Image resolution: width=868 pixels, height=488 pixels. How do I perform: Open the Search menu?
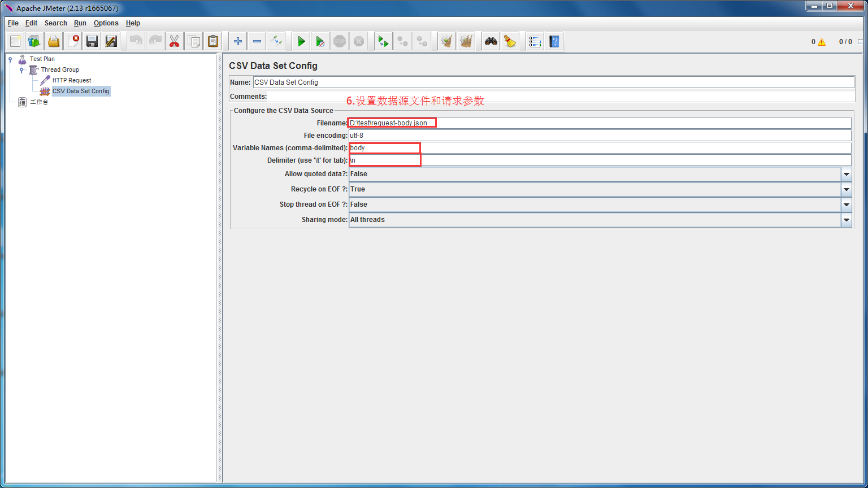click(56, 23)
